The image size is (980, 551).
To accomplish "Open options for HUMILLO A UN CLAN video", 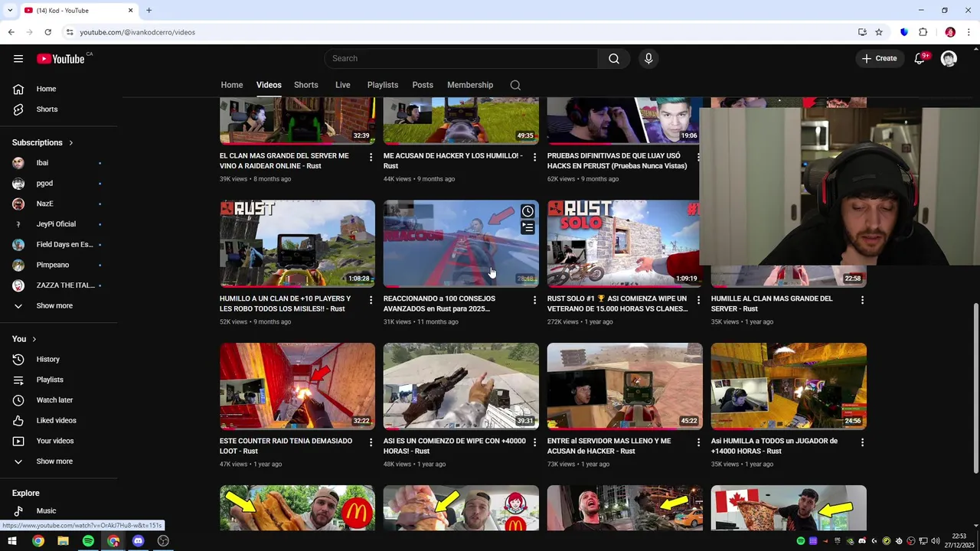I will pos(371,300).
